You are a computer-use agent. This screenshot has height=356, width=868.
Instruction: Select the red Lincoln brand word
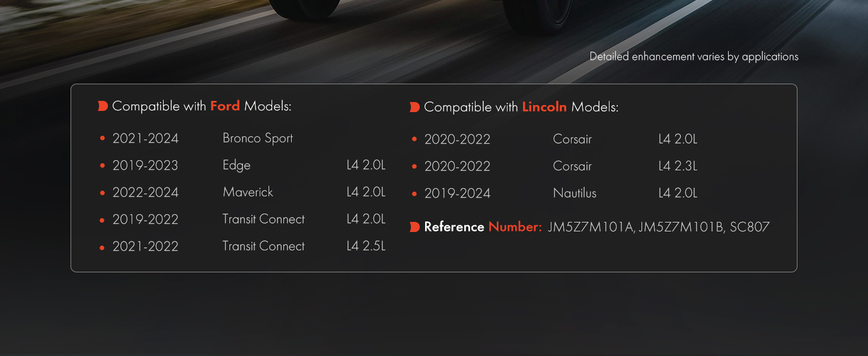(x=544, y=107)
